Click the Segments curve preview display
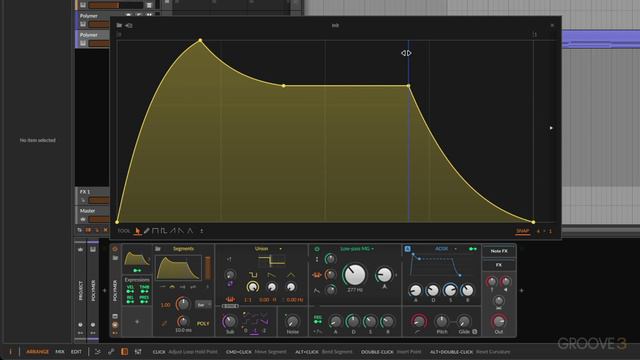This screenshot has height=360, width=640. click(178, 267)
